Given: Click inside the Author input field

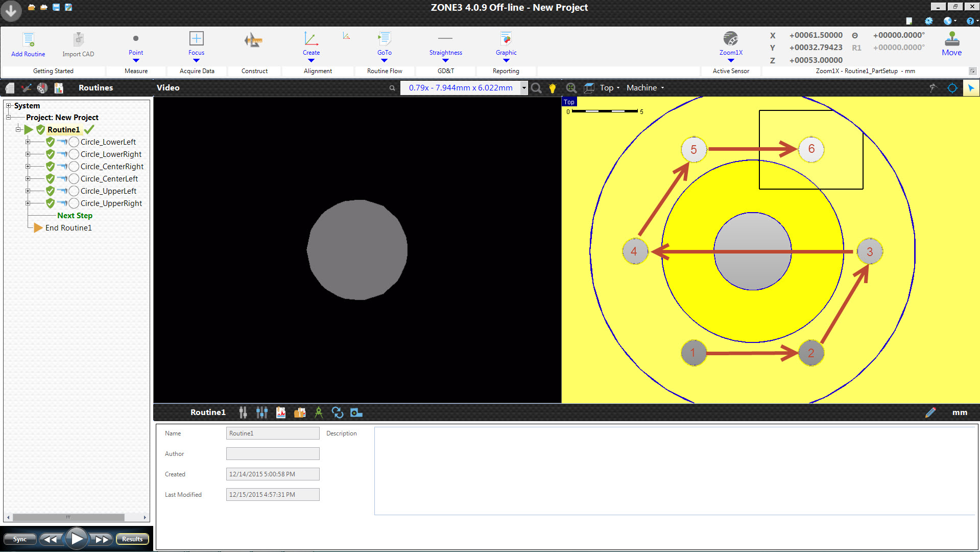Looking at the screenshot, I should click(x=272, y=453).
